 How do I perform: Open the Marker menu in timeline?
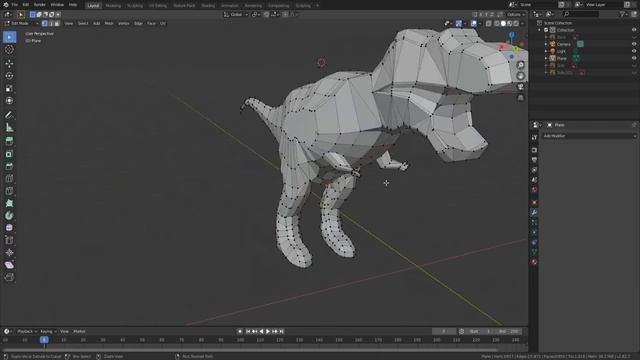[x=79, y=332]
